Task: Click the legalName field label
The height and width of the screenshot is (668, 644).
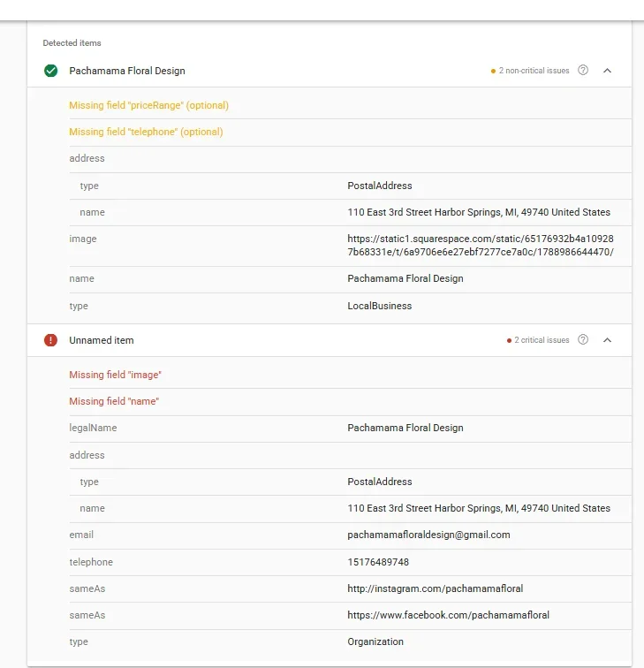Action: coord(93,428)
